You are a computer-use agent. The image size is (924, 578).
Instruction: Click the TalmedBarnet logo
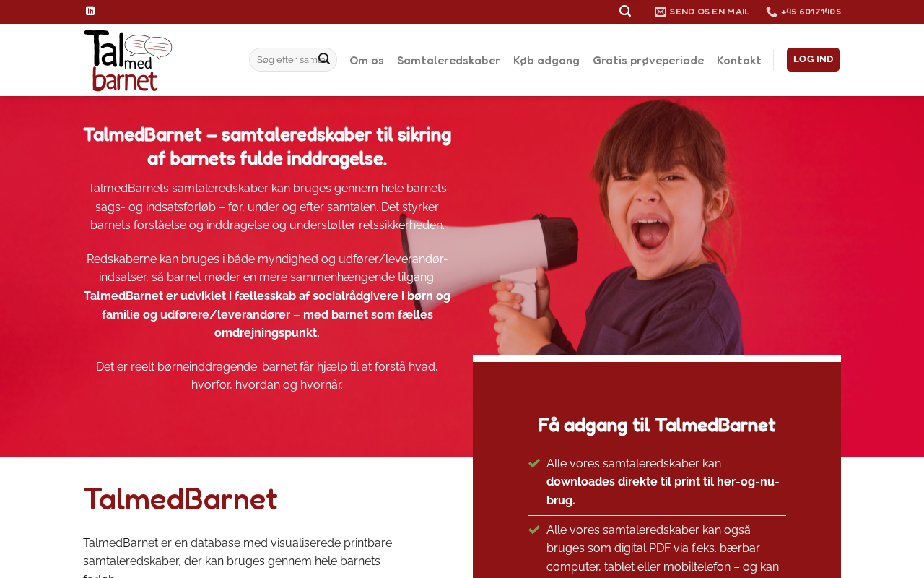(x=128, y=60)
